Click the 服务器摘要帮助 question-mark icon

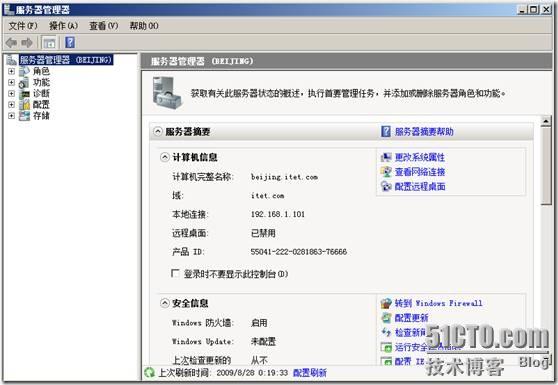(x=386, y=132)
